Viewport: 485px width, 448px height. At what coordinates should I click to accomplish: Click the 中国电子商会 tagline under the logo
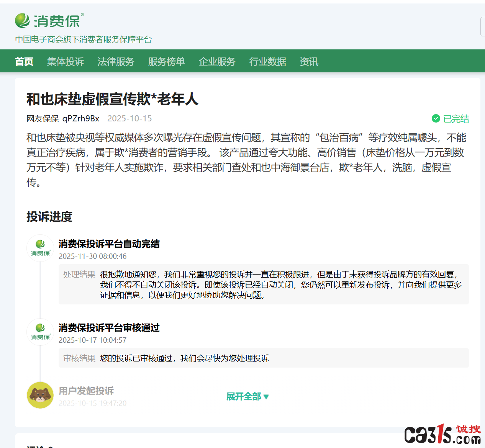pyautogui.click(x=83, y=39)
